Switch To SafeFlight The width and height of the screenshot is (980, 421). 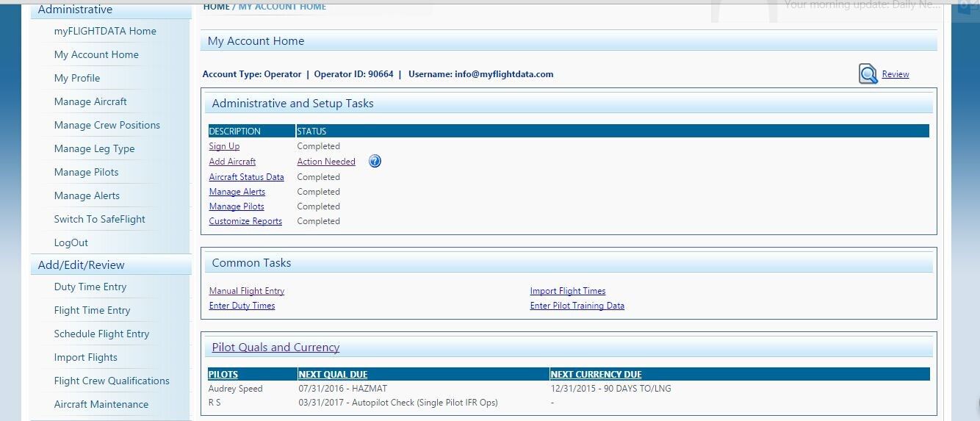click(100, 219)
